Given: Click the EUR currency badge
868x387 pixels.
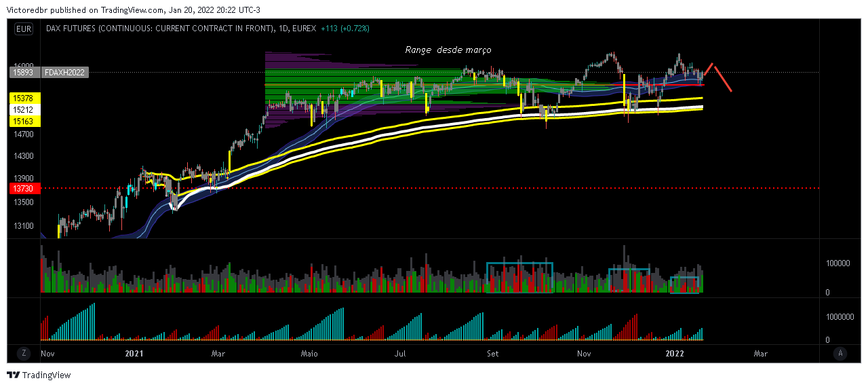Looking at the screenshot, I should (x=24, y=29).
